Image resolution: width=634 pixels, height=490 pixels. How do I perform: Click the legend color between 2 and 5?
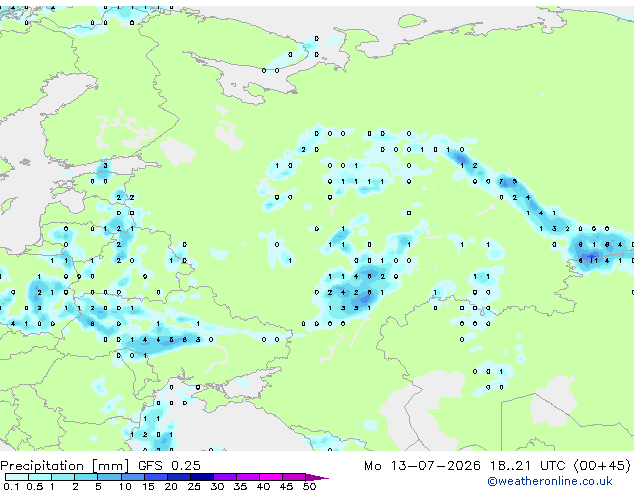click(x=86, y=477)
